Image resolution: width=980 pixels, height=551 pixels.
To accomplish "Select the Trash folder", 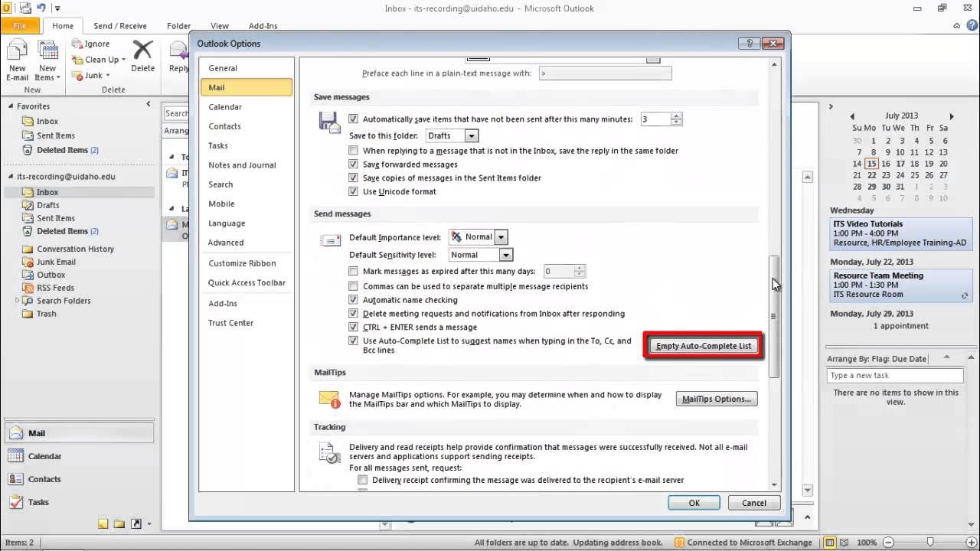I will (46, 314).
